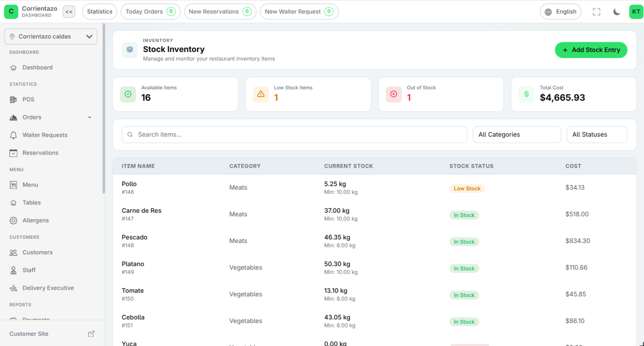Viewport: 644px width, 346px height.
Task: Open the Statistics tab in the top bar
Action: 100,12
